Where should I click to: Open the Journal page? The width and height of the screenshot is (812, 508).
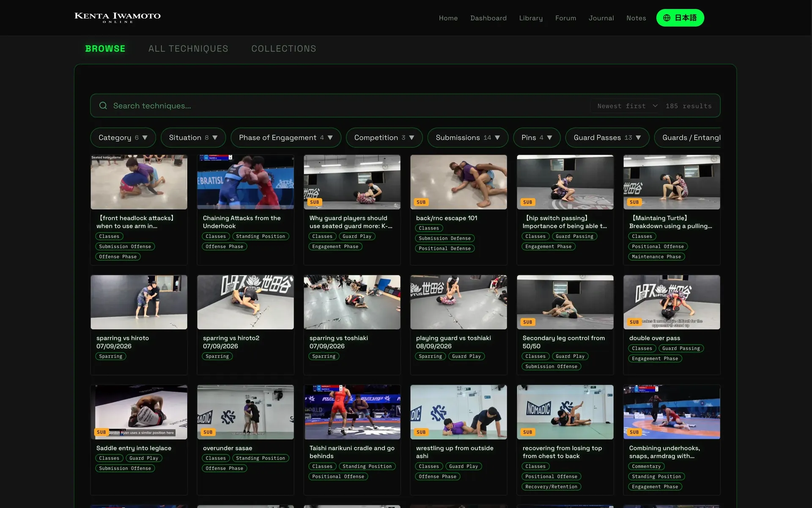click(x=601, y=18)
